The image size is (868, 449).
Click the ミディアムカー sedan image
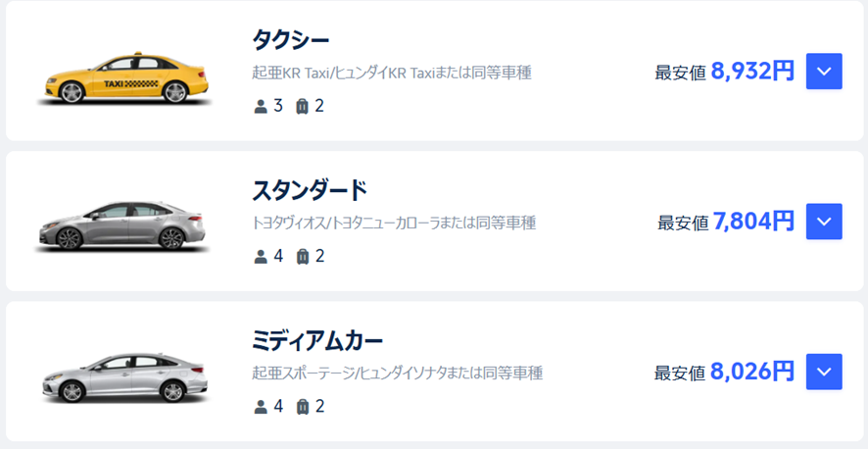125,376
